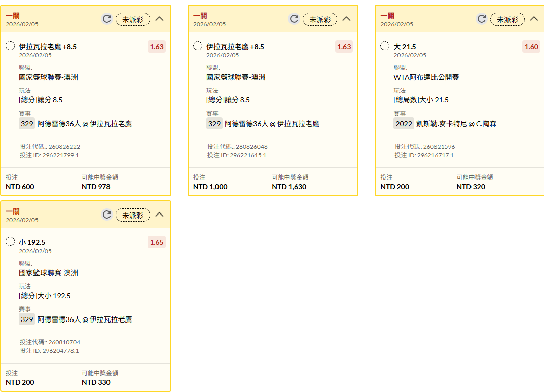Collapse the NTD 600 stake bet card
The height and width of the screenshot is (392, 544).
(160, 19)
